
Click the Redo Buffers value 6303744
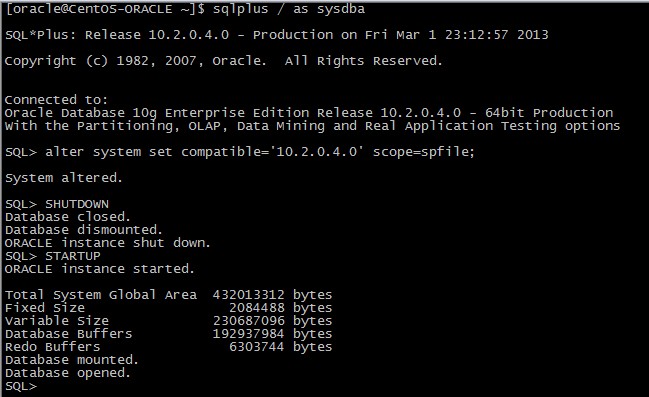(x=257, y=346)
